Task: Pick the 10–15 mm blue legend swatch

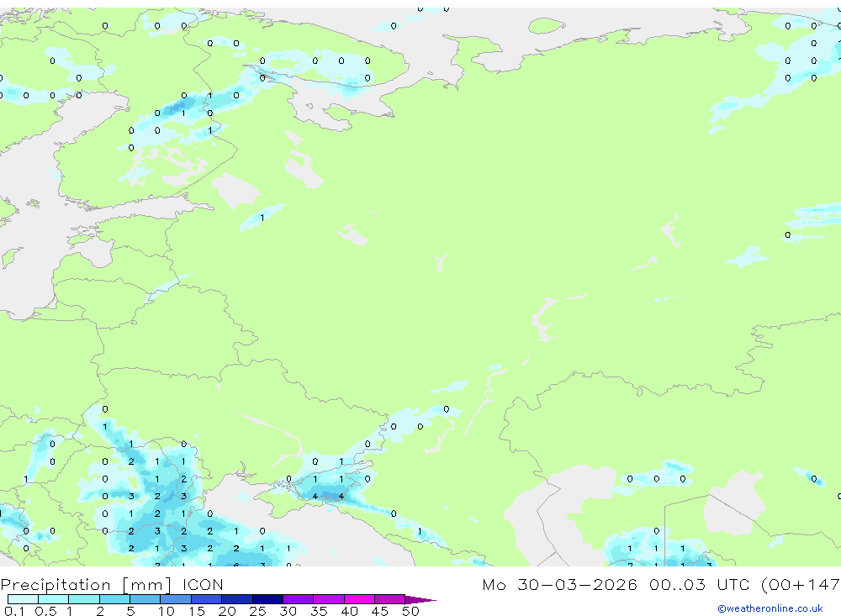Action: 176,599
